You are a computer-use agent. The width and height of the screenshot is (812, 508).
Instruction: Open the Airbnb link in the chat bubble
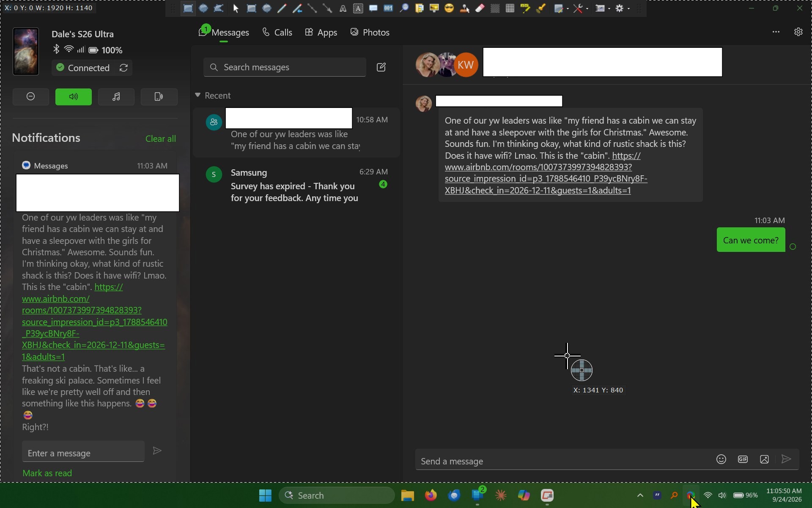pyautogui.click(x=546, y=173)
